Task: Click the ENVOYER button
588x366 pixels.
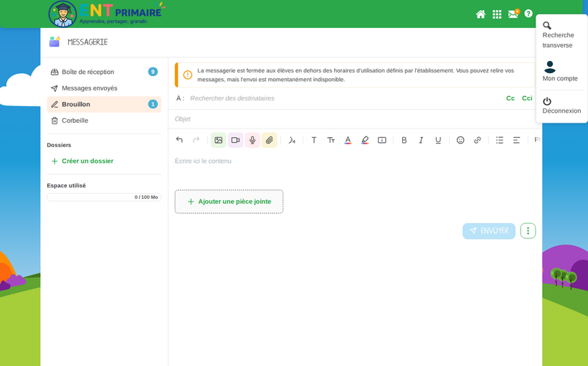Action: point(488,231)
